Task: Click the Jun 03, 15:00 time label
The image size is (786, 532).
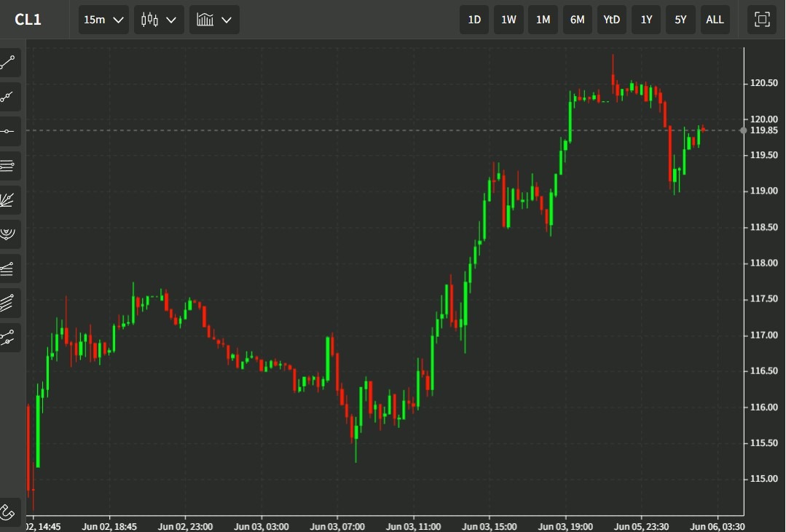Action: [x=490, y=526]
